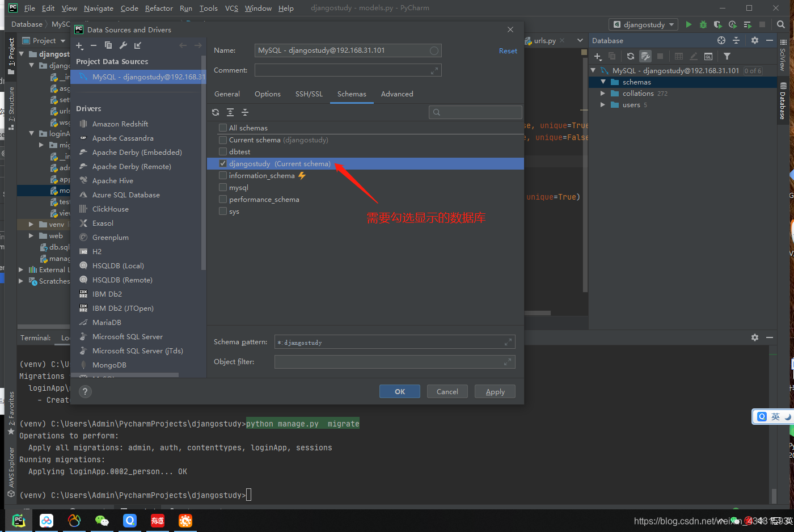Select MySQL data source in Project Data Sources
Screen dimensions: 794x532
[140, 77]
